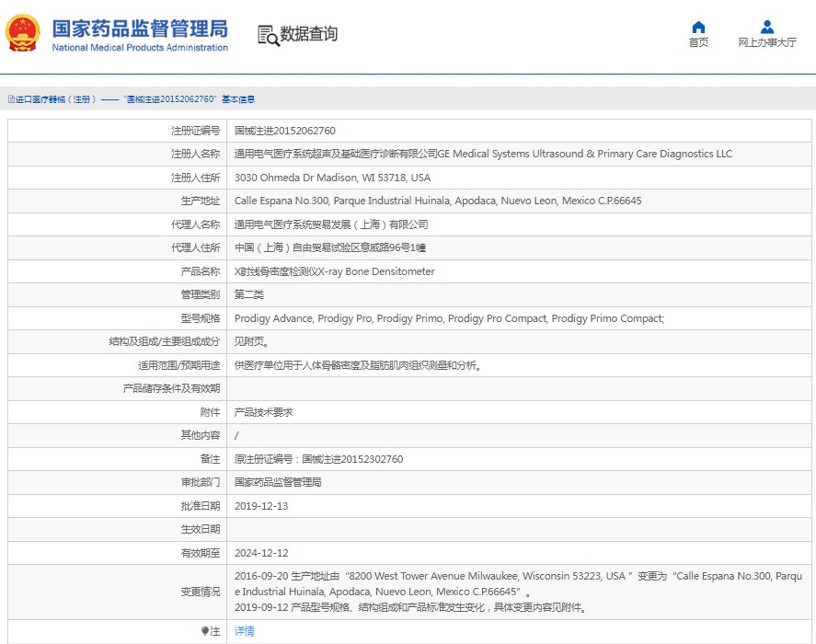The image size is (816, 644).
Task: Select expiry date 2024-12-12
Action: point(261,553)
